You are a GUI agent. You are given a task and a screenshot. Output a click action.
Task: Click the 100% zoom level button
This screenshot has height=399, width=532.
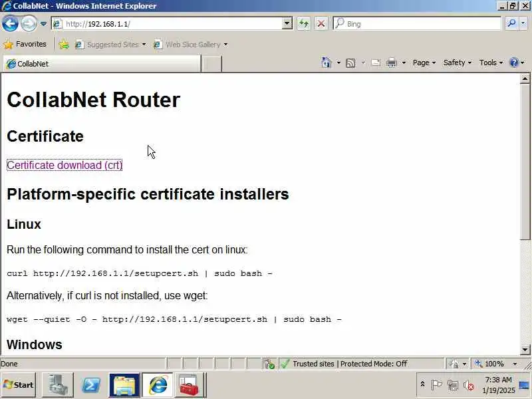coord(490,364)
